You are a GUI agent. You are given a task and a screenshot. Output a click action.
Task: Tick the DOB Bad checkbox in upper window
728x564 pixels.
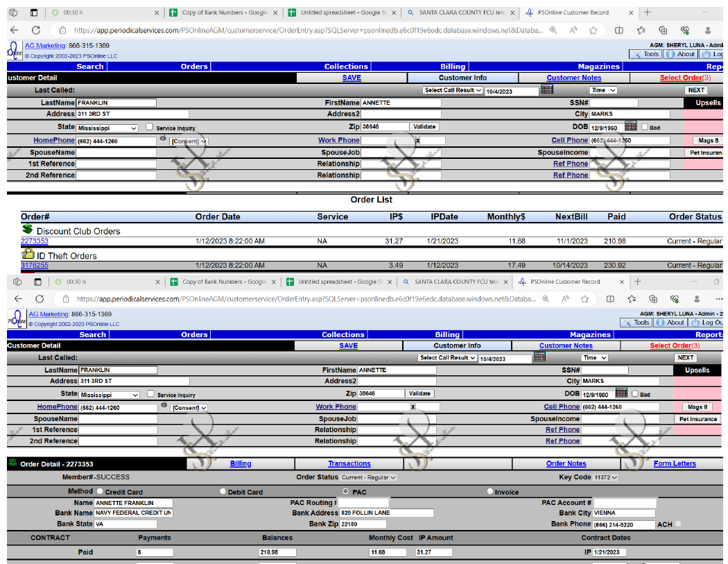click(x=644, y=126)
